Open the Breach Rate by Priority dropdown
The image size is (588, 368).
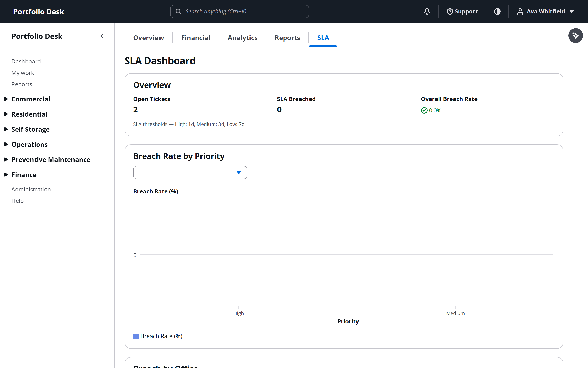click(x=190, y=173)
